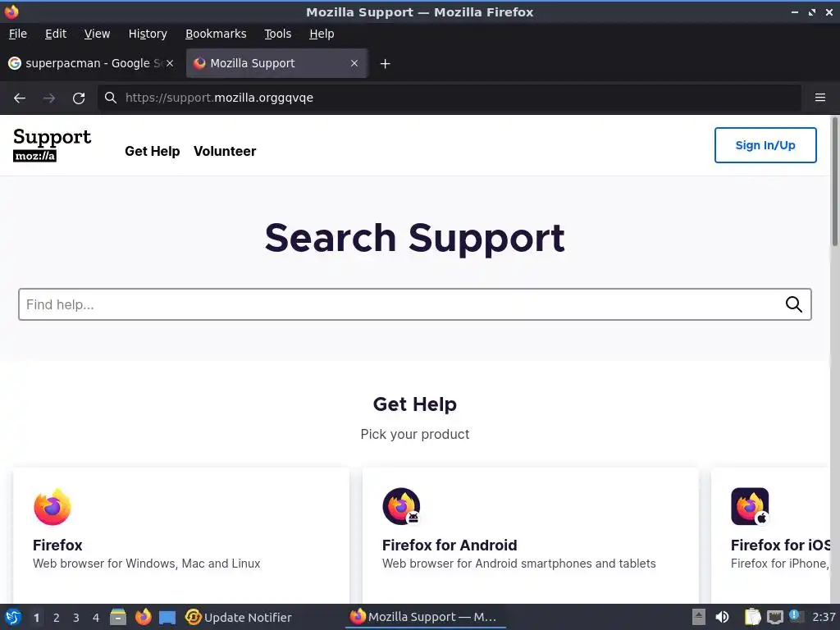
Task: Open the Edit menu
Action: 56,34
